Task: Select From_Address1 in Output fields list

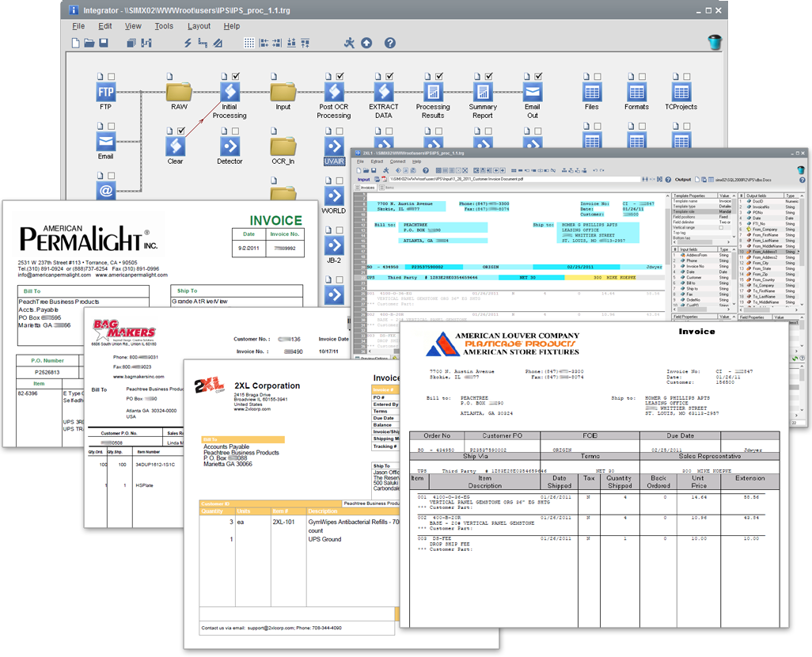Action: coord(764,251)
